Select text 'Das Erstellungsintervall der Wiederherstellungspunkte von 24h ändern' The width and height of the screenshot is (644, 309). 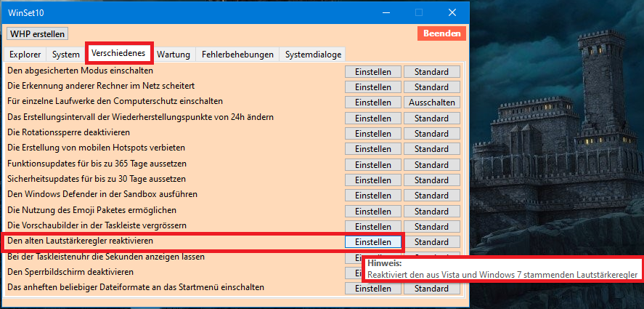point(140,117)
